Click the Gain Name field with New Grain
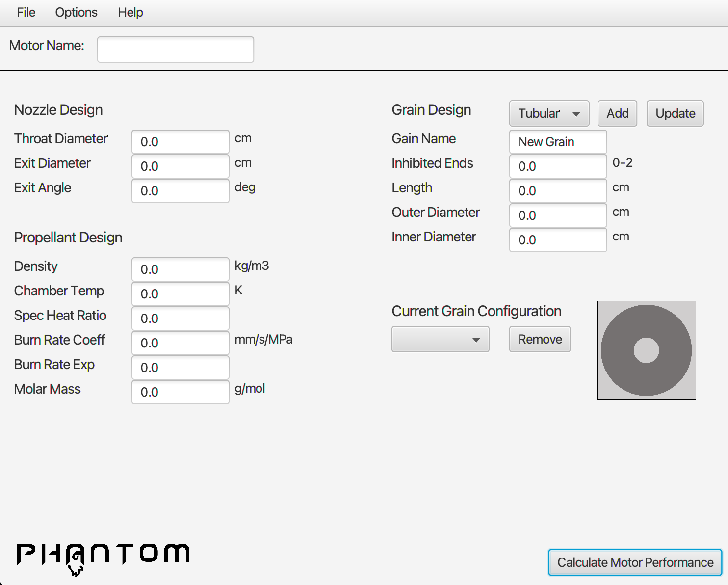728x585 pixels. click(x=558, y=142)
